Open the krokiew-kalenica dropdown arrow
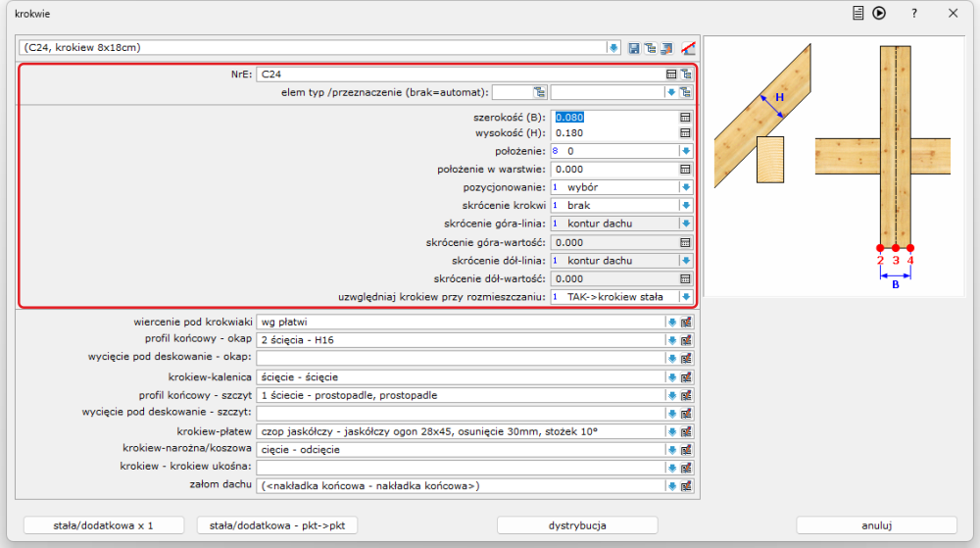Screen dimensions: 980x548 (x=671, y=376)
